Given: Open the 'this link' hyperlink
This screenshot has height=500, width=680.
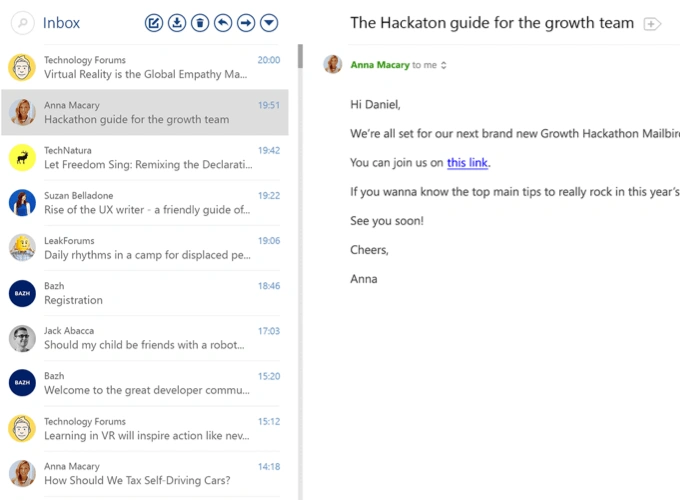Looking at the screenshot, I should tap(468, 162).
